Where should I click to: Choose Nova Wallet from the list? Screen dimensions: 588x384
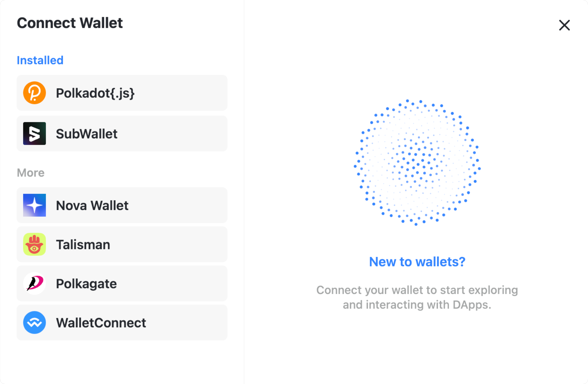tap(122, 205)
